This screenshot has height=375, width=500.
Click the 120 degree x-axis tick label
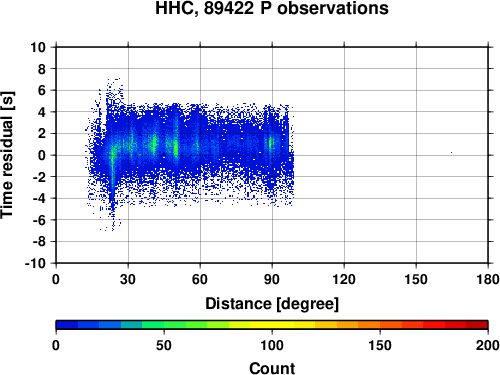click(344, 279)
